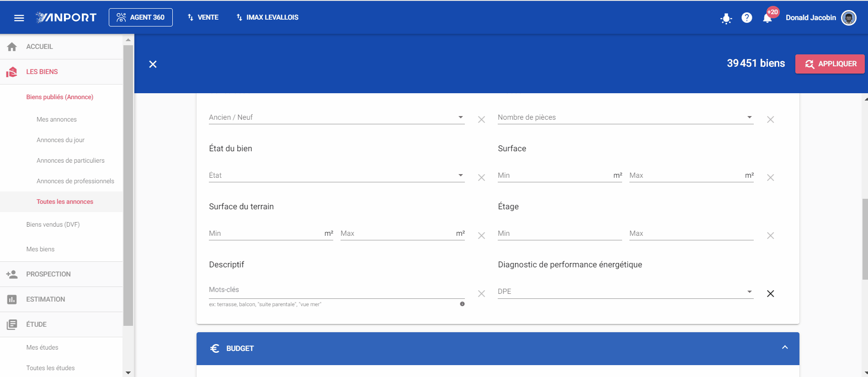
Task: Click the Étage Min field
Action: (560, 234)
